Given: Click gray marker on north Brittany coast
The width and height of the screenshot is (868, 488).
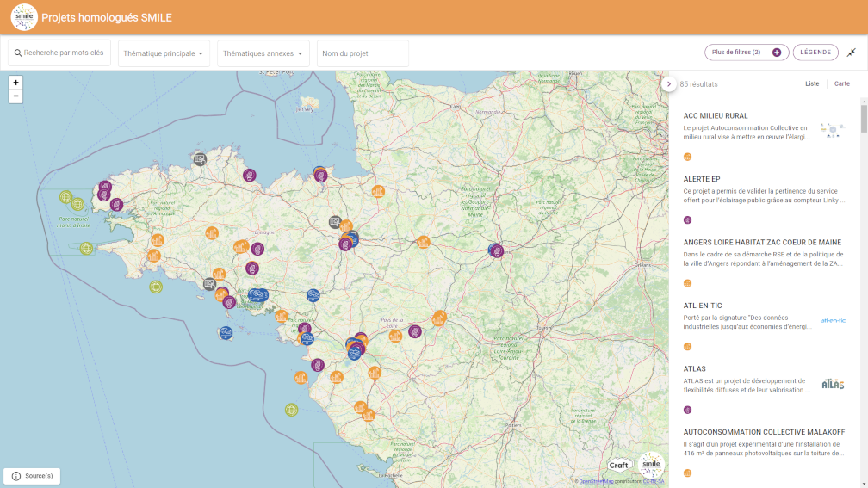Looking at the screenshot, I should click(200, 159).
